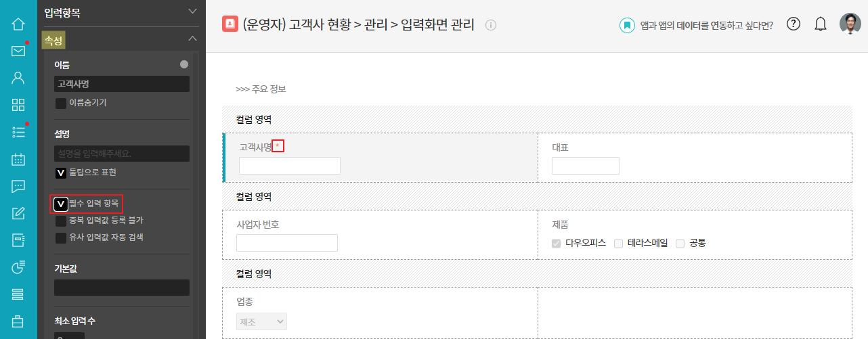
Task: Select the 속성 panel tab
Action: tap(53, 41)
